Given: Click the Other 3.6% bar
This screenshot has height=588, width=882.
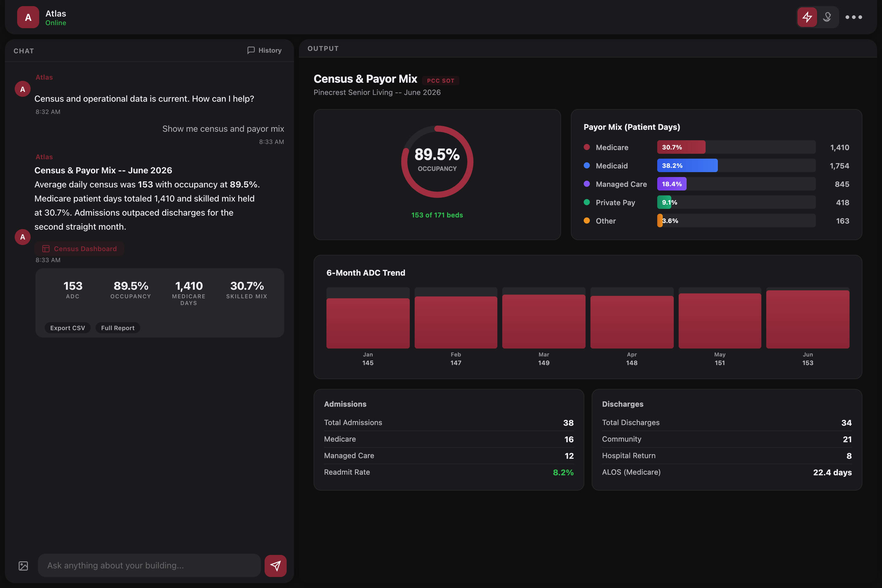Looking at the screenshot, I should pos(660,221).
